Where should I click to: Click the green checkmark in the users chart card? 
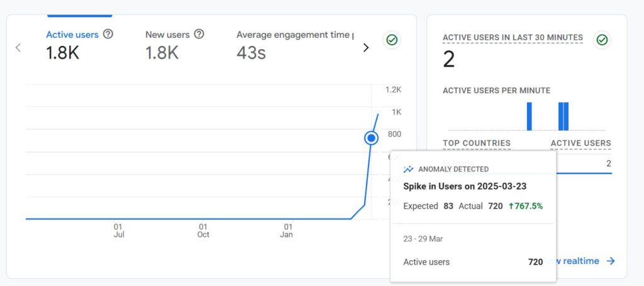point(392,40)
